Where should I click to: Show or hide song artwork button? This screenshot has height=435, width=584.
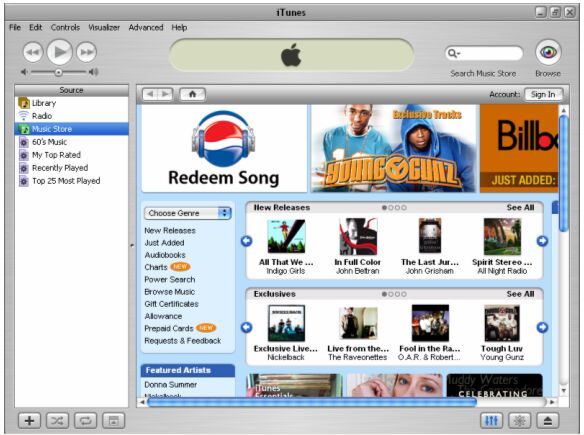114,421
